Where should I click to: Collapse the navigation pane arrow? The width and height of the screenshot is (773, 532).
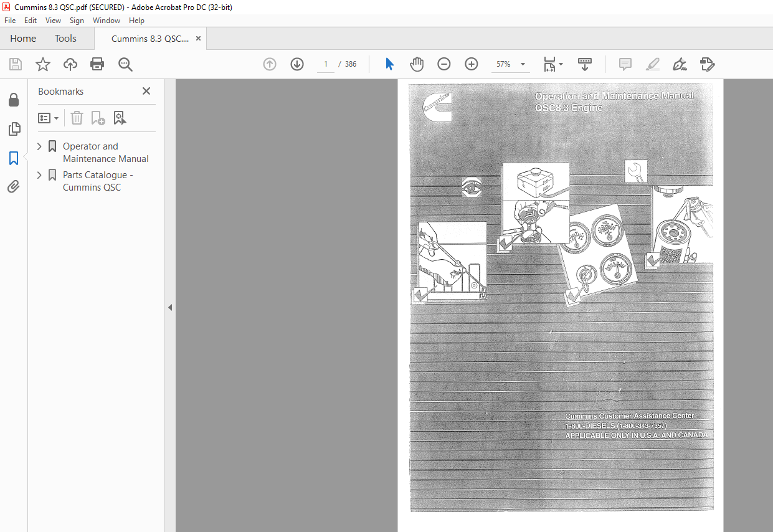pyautogui.click(x=170, y=307)
